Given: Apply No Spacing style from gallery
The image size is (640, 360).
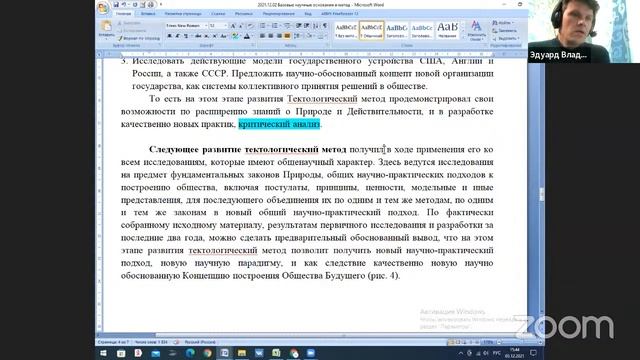Looking at the screenshot, I should point(346,30).
